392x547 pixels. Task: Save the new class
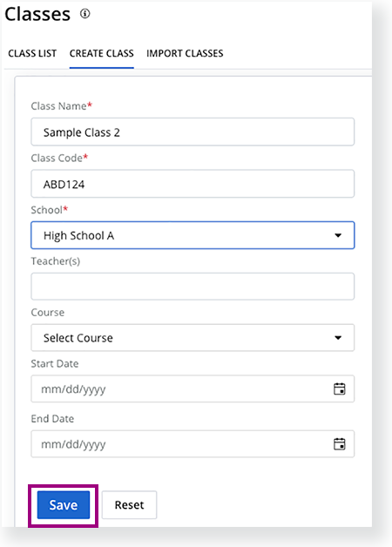64,505
